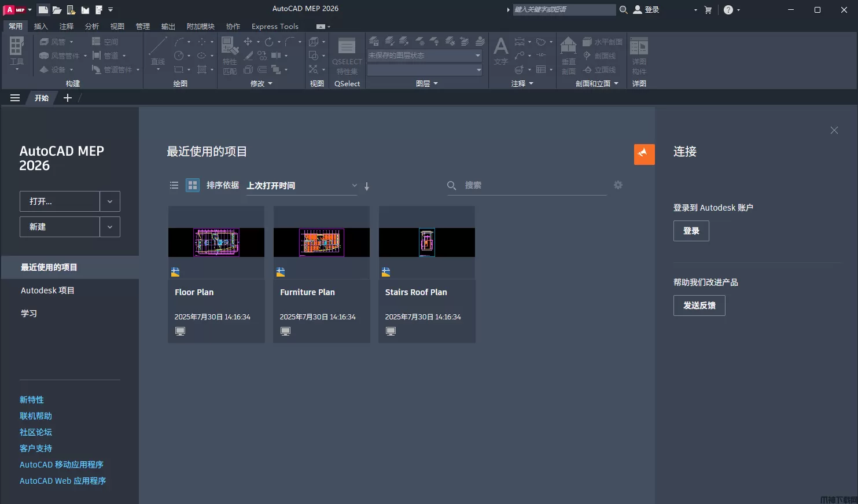The image size is (858, 504).
Task: Click the help question mark icon
Action: click(x=728, y=10)
